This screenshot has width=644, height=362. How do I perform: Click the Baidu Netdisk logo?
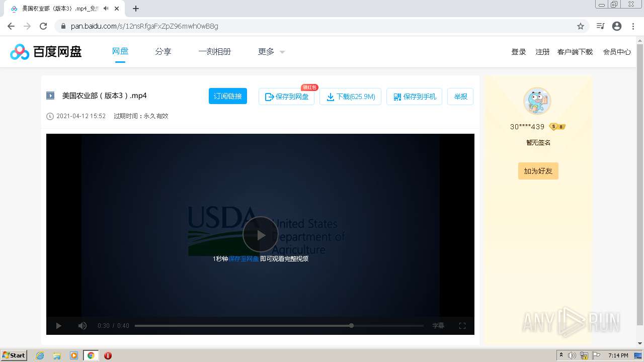(x=46, y=51)
